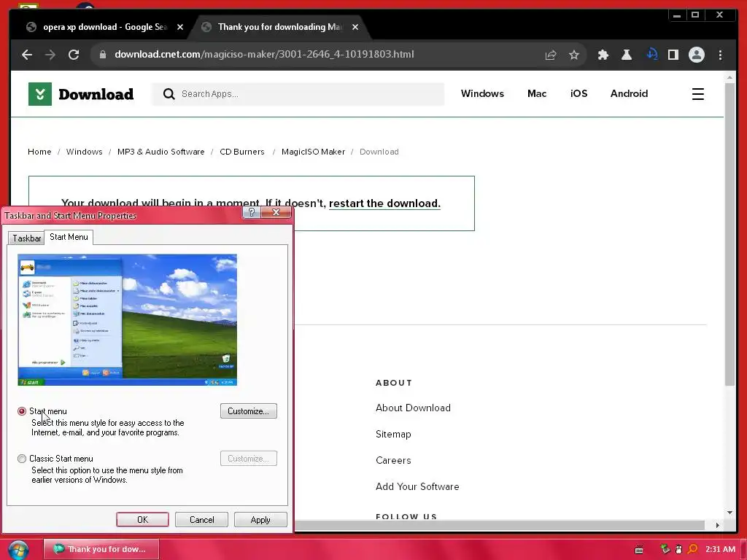Viewport: 747px width, 560px height.
Task: Open the Android category in the site navigation
Action: point(629,94)
